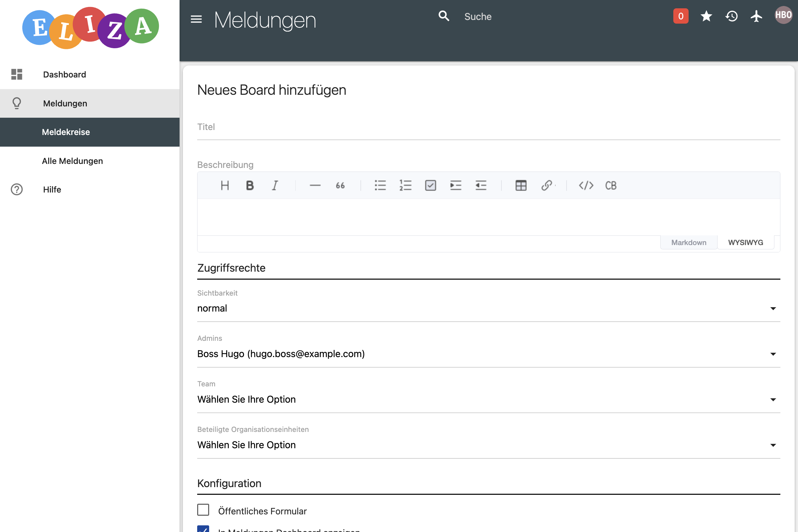Click the search magnifier icon
The image size is (798, 532).
444,16
